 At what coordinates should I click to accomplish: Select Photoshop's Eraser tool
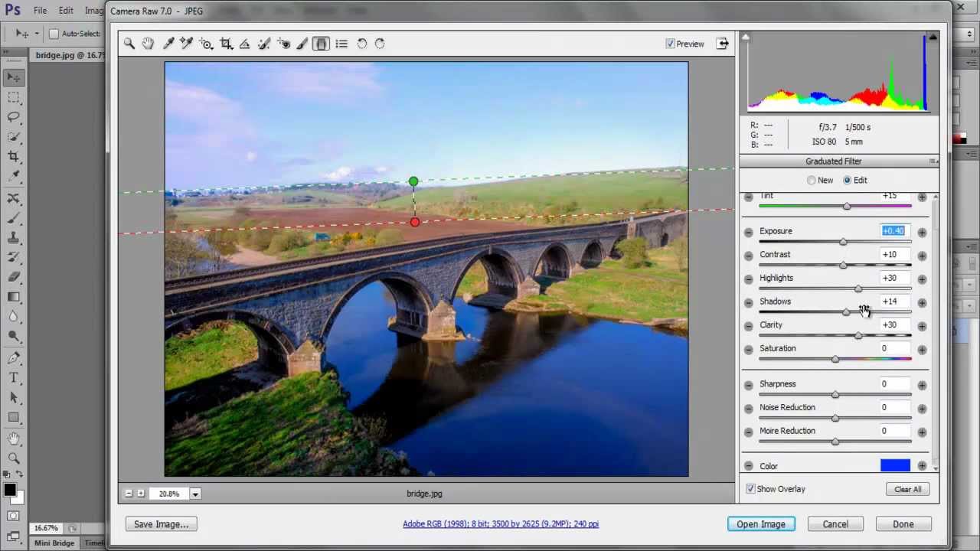pyautogui.click(x=14, y=278)
